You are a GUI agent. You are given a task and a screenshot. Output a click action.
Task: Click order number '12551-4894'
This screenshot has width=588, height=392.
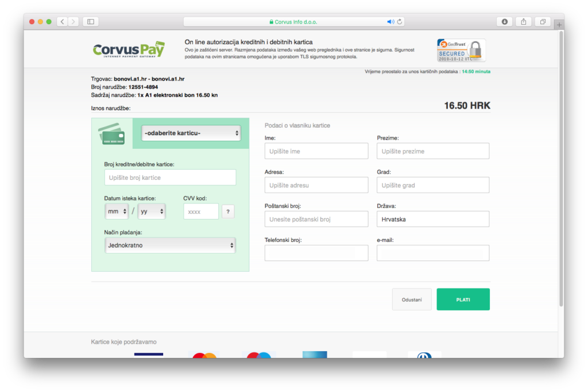point(143,87)
